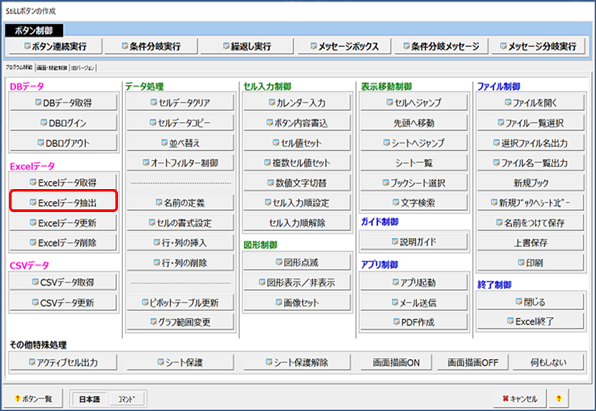Click the highlighted Excelデータ抽出 button
The height and width of the screenshot is (411, 596).
63,202
